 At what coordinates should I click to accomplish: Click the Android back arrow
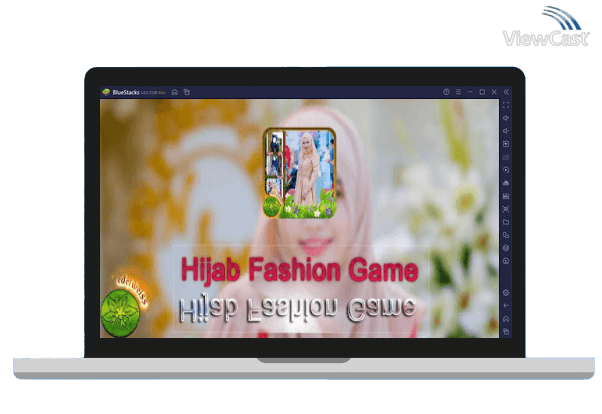[x=506, y=306]
